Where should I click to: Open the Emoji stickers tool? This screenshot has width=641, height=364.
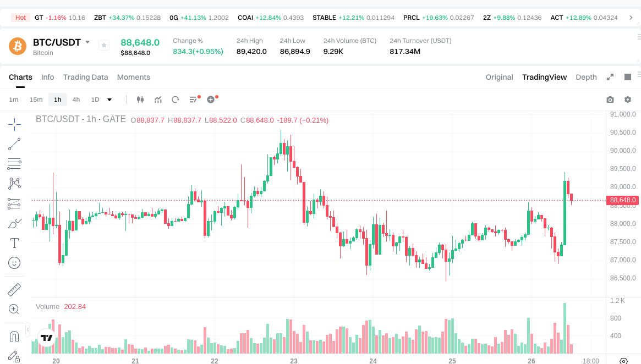[14, 262]
